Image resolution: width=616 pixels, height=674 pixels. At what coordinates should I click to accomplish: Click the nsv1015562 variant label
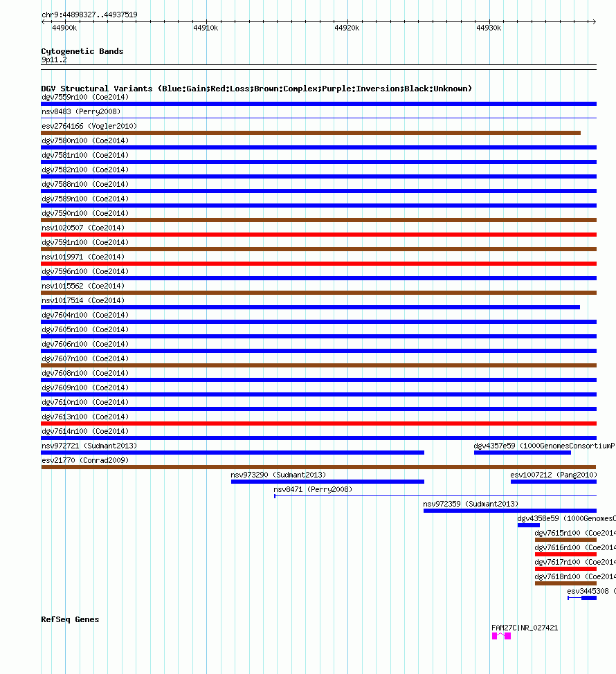coord(83,286)
